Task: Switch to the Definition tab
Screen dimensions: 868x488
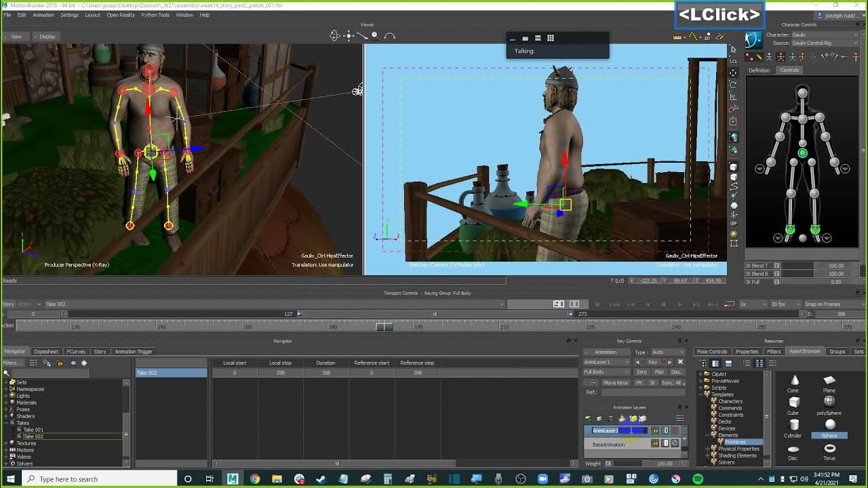Action: click(x=759, y=70)
